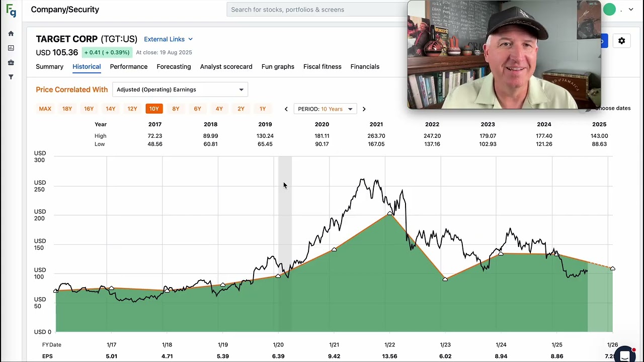Select the 8Y time range

pyautogui.click(x=176, y=109)
